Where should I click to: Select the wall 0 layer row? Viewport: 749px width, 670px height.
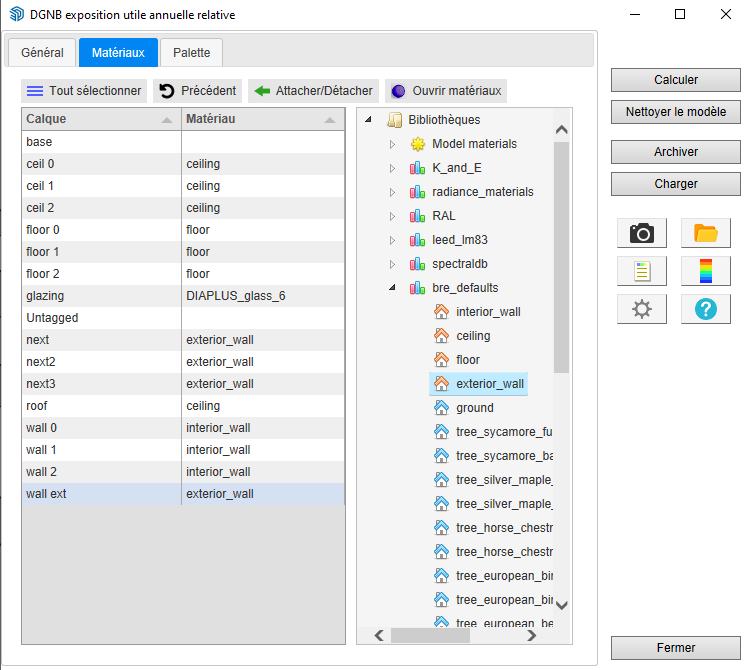(x=183, y=428)
